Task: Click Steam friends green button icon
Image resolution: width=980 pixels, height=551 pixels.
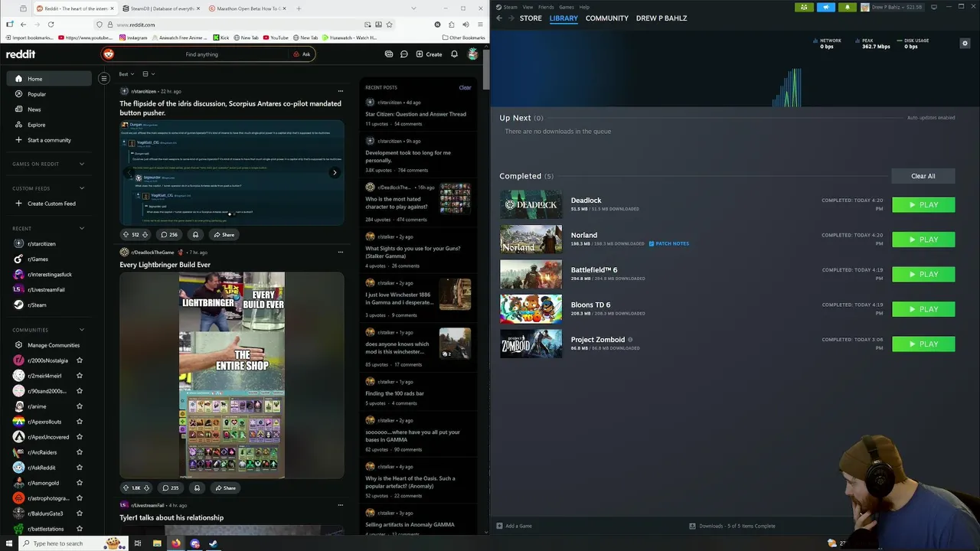Action: tap(804, 7)
